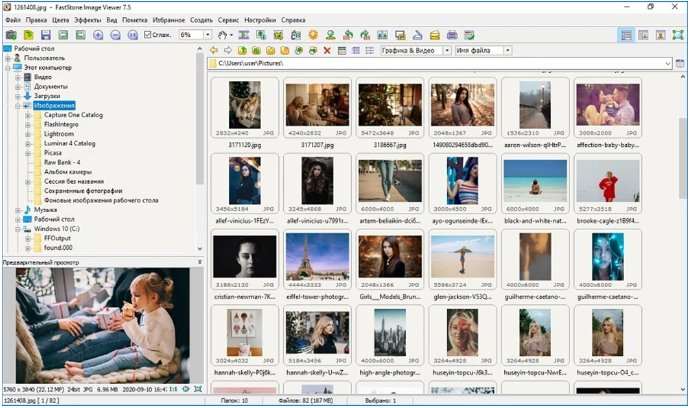Open the Эффекты menu

(87, 19)
